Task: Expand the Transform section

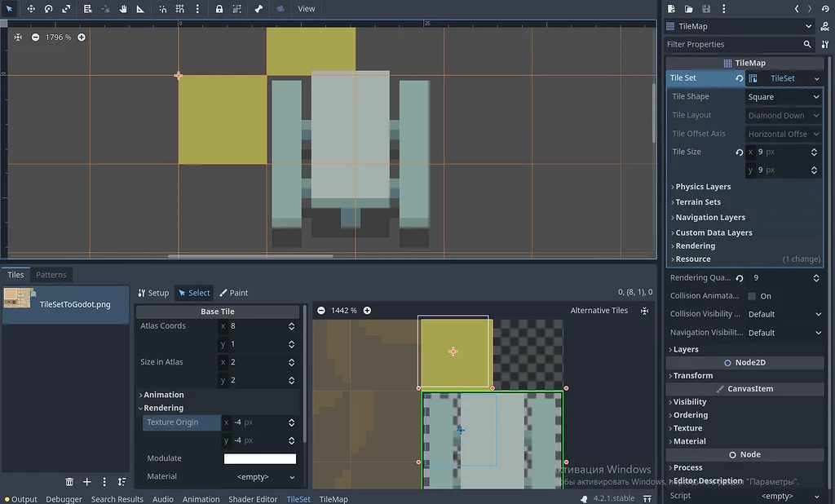Action: (691, 376)
